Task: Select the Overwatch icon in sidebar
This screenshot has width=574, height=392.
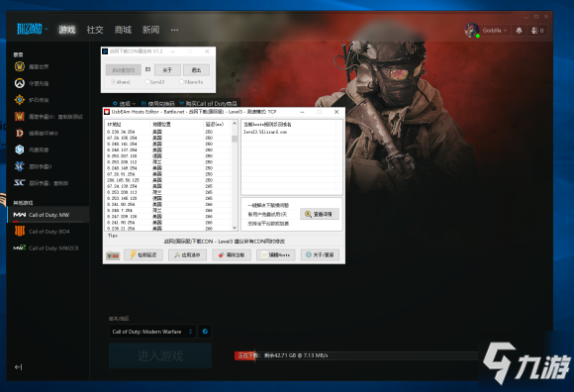Action: coord(20,83)
